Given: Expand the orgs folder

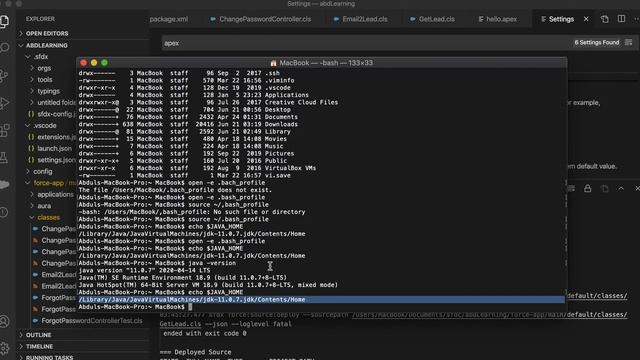Looking at the screenshot, I should point(44,68).
